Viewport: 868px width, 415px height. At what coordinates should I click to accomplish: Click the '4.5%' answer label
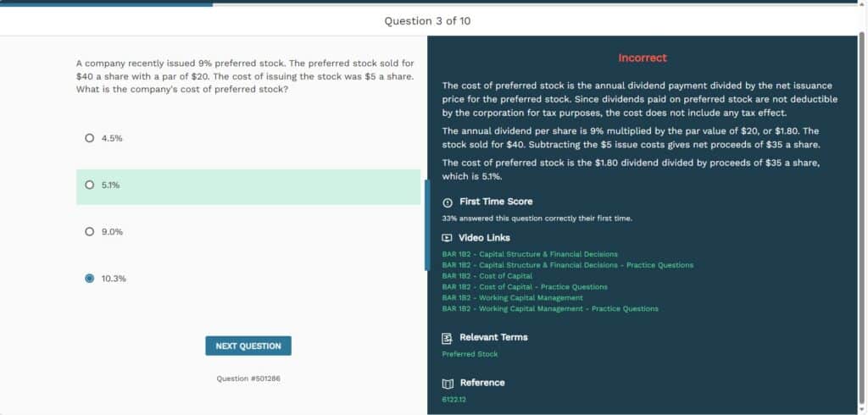click(x=112, y=138)
